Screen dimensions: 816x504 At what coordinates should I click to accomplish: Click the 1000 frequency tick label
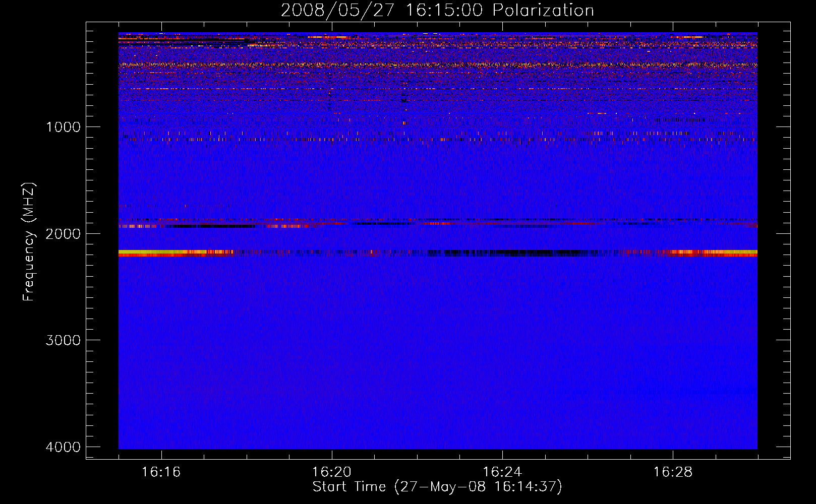64,127
